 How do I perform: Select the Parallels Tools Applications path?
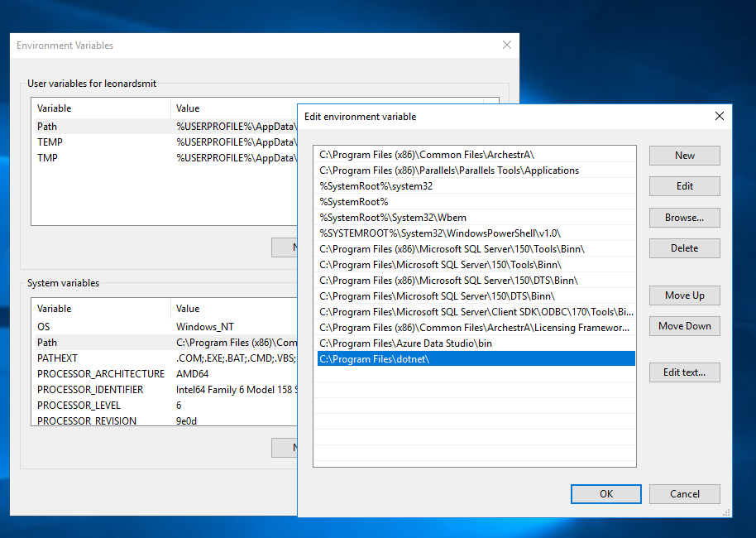coord(449,171)
